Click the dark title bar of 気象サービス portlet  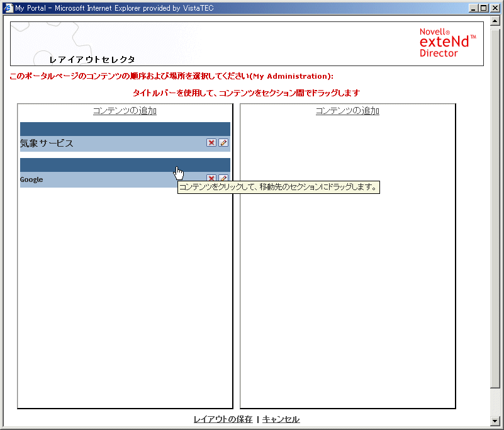point(125,129)
